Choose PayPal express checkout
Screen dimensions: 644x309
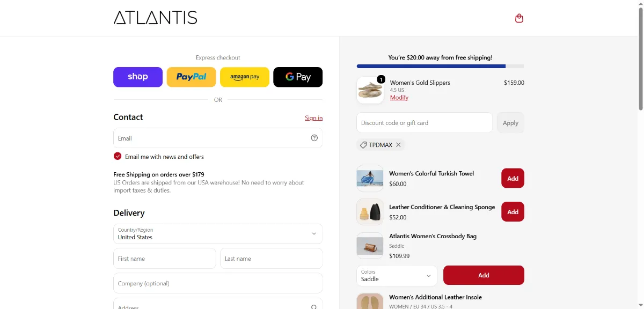point(191,77)
